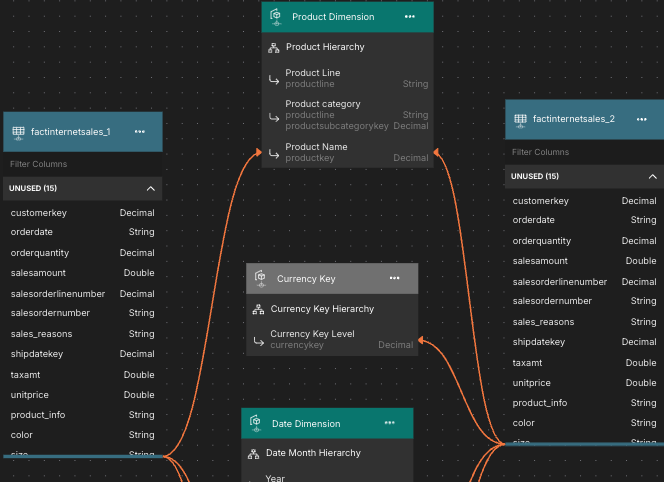This screenshot has height=482, width=664.
Task: Select the Currency Key Level row
Action: click(x=332, y=339)
